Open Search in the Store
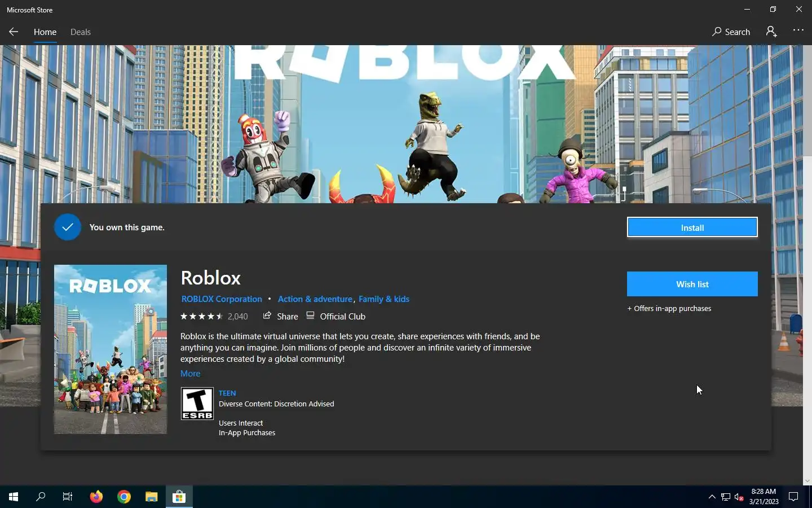 731,32
